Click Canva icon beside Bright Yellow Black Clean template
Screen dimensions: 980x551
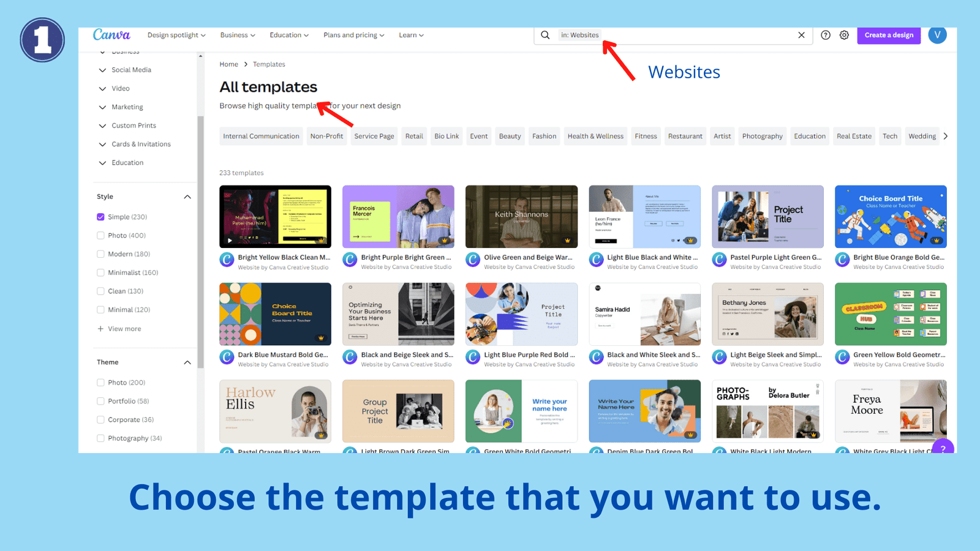227,260
